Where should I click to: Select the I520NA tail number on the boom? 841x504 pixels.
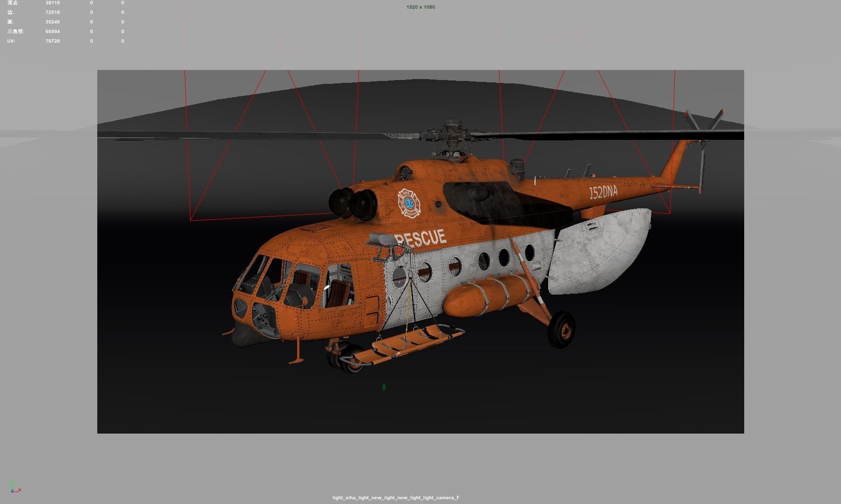coord(603,193)
